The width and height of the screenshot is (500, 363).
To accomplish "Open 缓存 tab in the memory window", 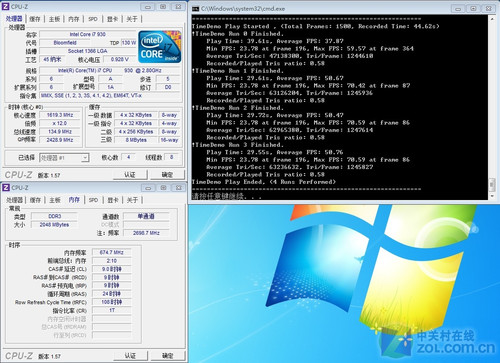I will pos(35,200).
